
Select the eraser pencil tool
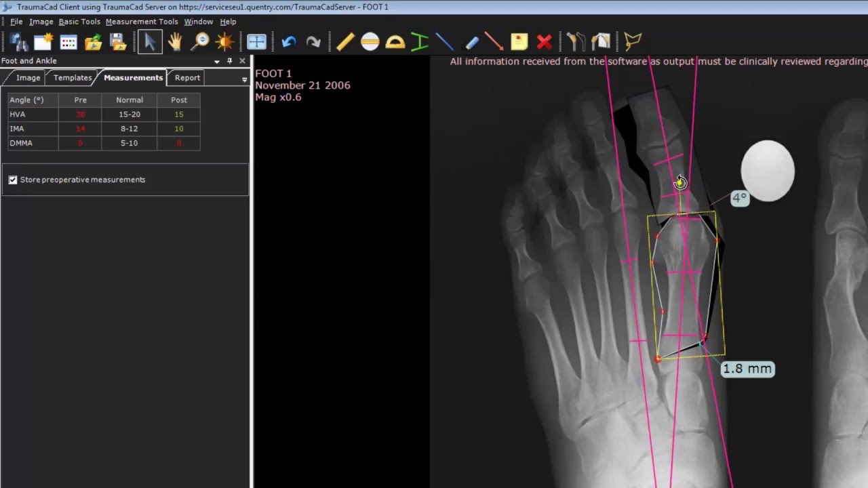click(x=472, y=42)
